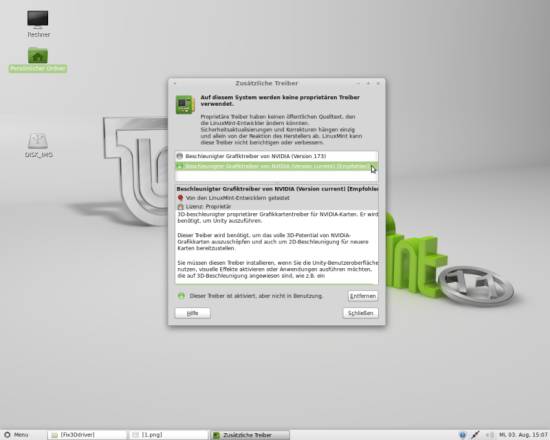Click the status icon of Version 173 driver

coord(180,156)
